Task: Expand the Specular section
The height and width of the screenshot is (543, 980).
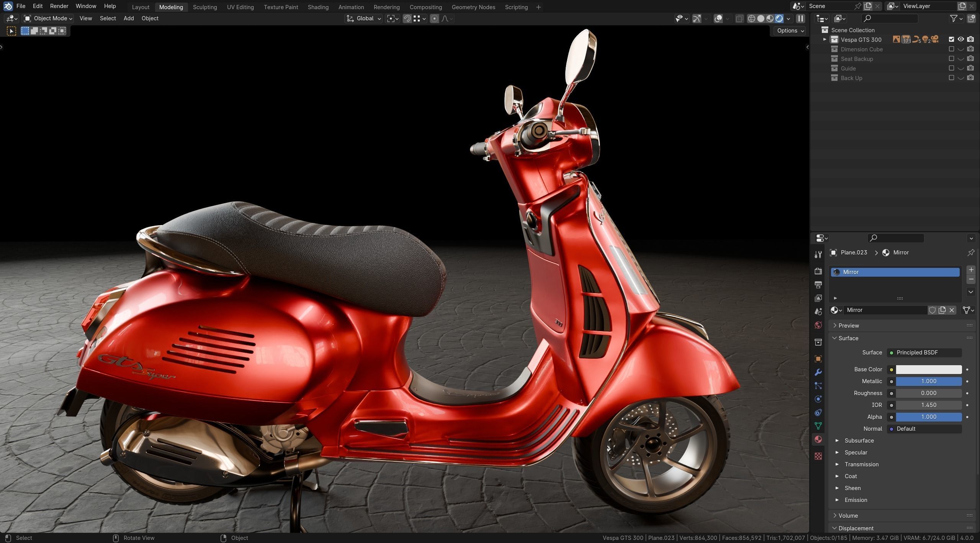Action: click(x=856, y=453)
